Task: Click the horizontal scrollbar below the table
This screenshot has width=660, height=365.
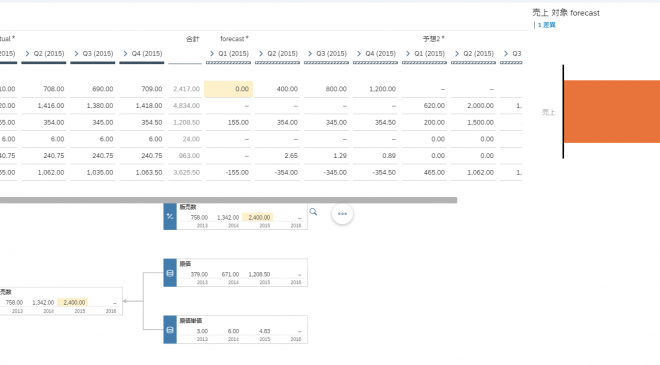Action: click(x=228, y=200)
